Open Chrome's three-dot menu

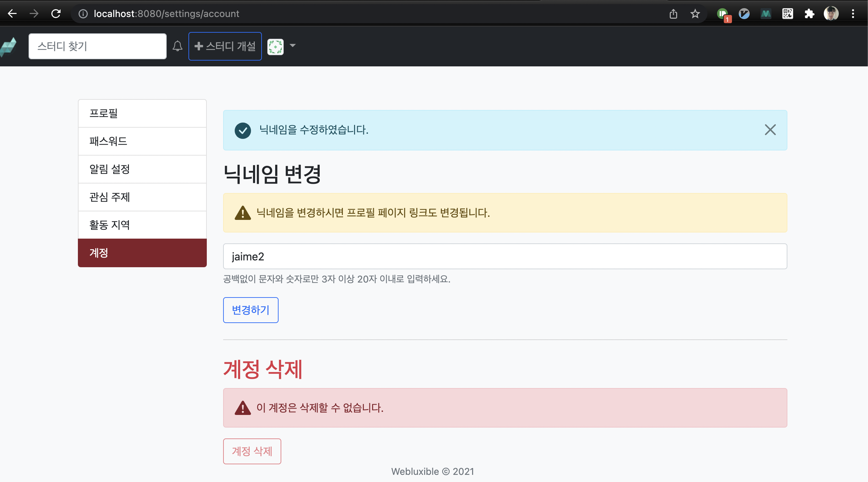tap(853, 14)
